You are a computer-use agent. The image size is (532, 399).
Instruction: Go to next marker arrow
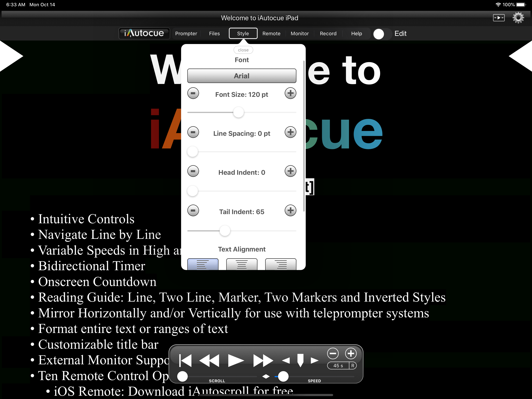pyautogui.click(x=314, y=360)
